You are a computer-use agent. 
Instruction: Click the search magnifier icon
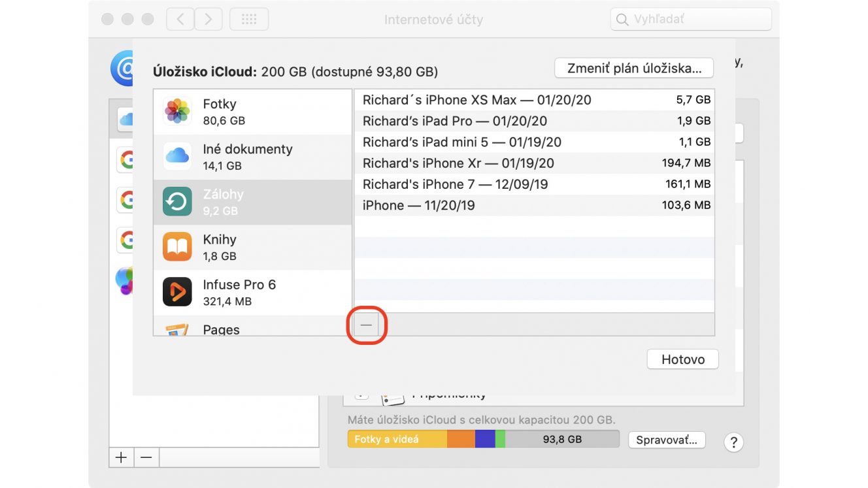tap(622, 20)
